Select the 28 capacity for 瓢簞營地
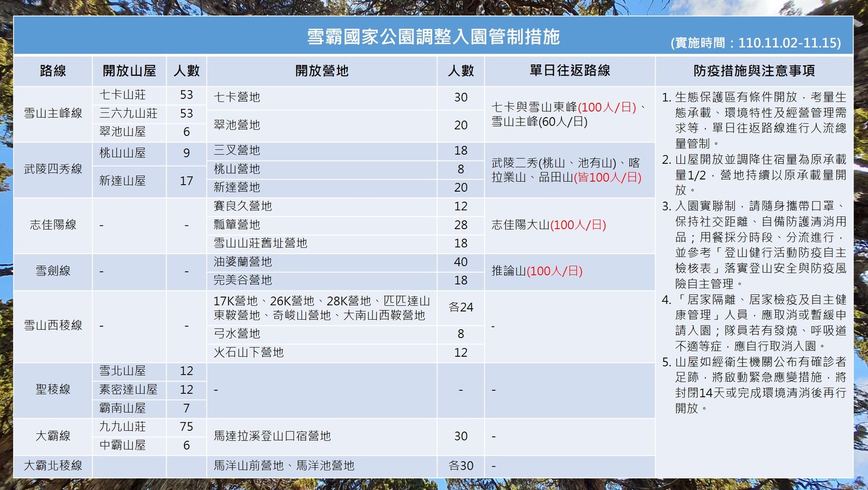Viewport: 868px width, 490px height. 461,225
